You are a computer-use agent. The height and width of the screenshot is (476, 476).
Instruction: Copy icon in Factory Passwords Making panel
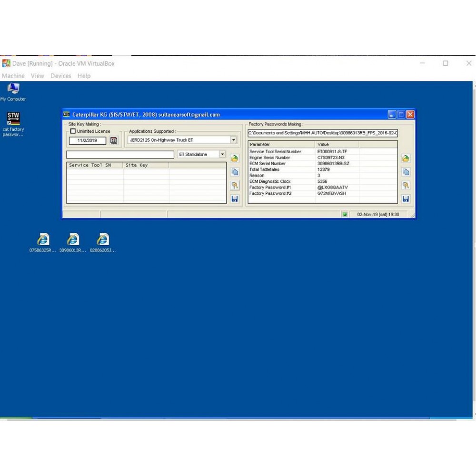pyautogui.click(x=406, y=172)
